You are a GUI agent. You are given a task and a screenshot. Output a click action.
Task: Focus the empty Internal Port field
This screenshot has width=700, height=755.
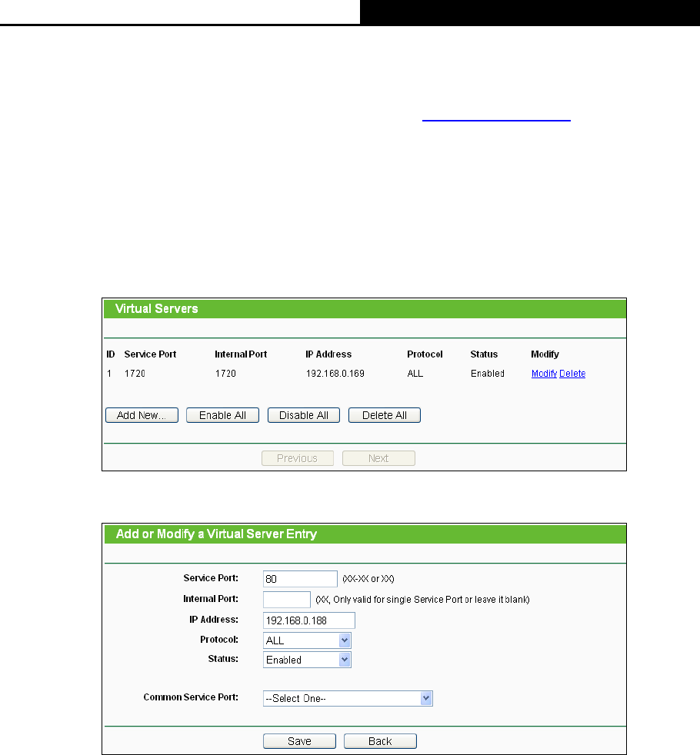pos(287,600)
